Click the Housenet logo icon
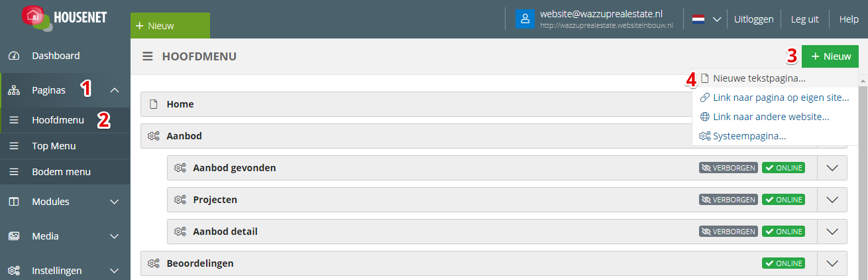Screen dimensions: 868x280 tap(38, 17)
